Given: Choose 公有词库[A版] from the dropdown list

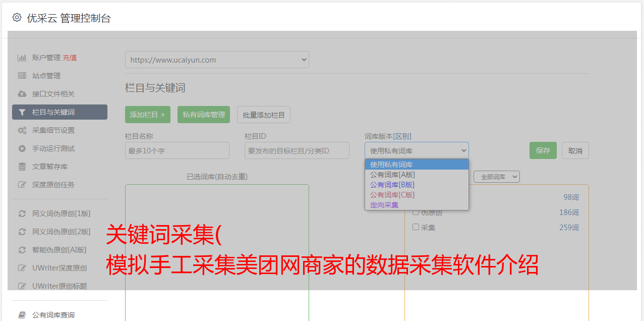Looking at the screenshot, I should (x=417, y=175).
